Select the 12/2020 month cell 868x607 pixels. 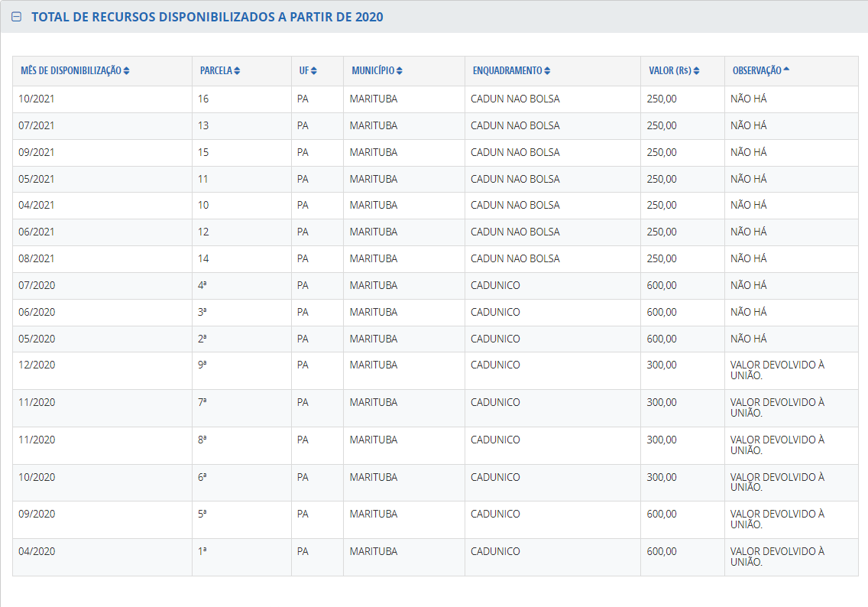point(37,365)
